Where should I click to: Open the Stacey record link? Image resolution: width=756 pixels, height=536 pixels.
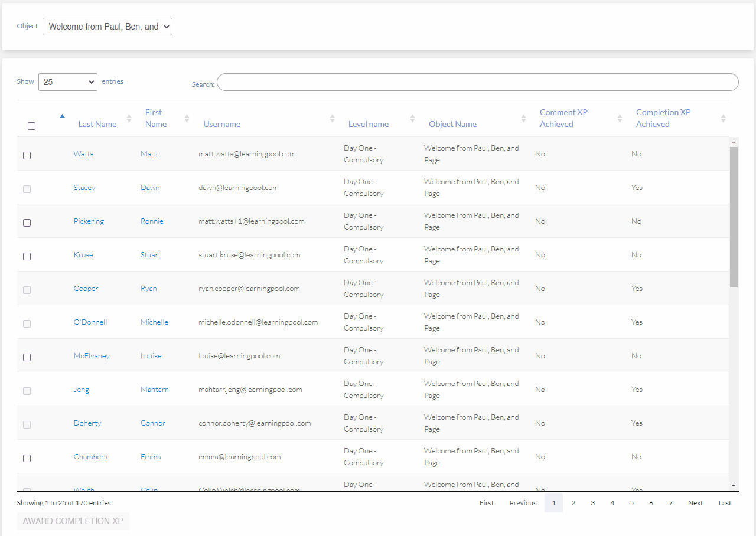[84, 187]
